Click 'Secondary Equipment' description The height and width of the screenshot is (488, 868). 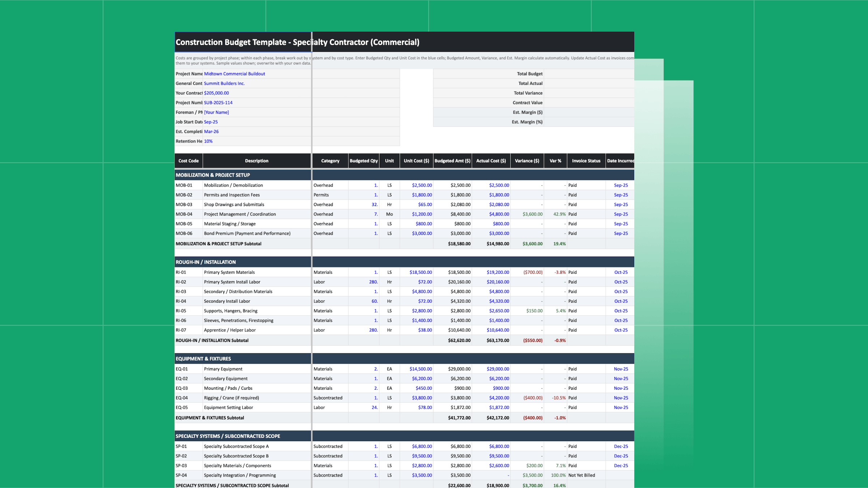[226, 378]
